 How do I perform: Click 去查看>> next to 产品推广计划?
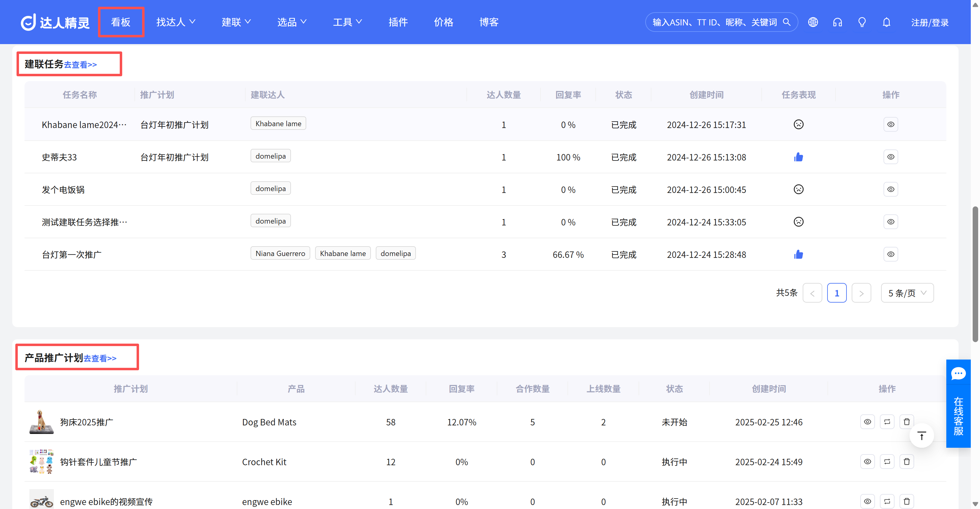click(x=100, y=358)
